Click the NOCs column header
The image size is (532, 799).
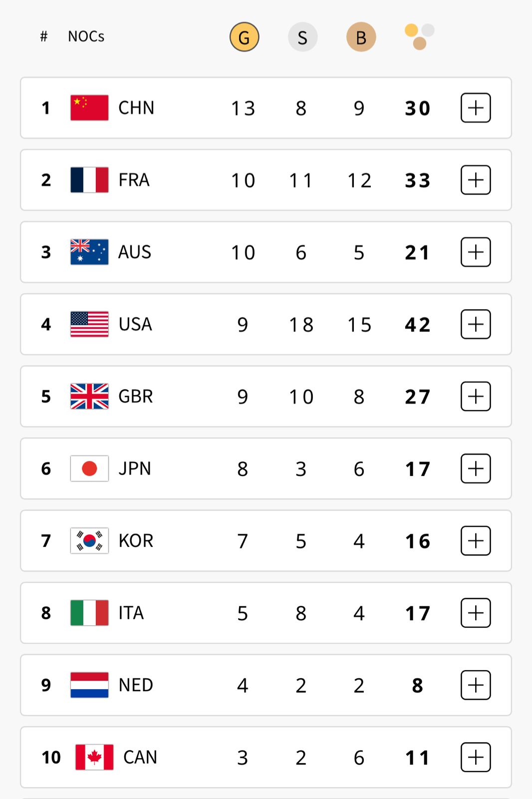(x=86, y=36)
